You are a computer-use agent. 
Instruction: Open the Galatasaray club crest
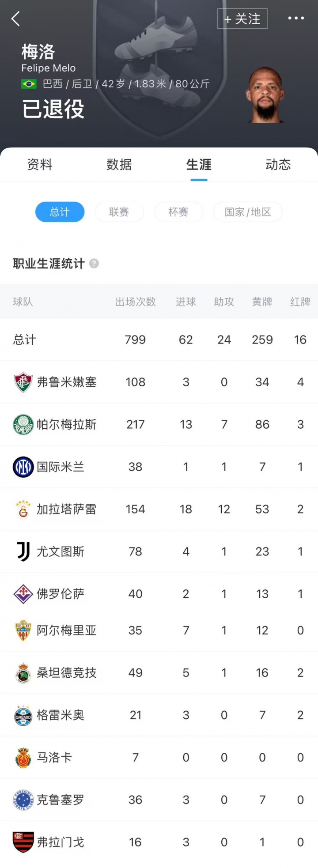pyautogui.click(x=23, y=509)
